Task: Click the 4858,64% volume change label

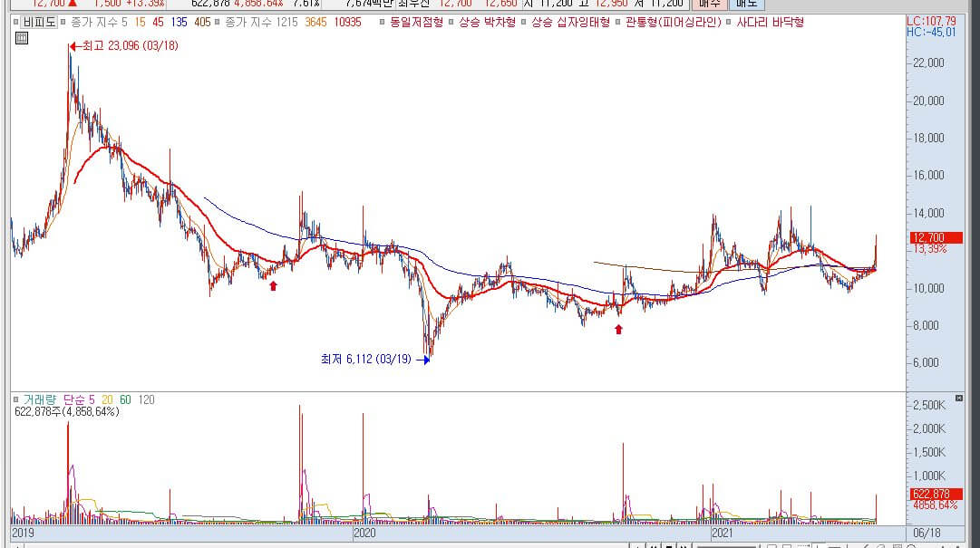Action: 935,505
